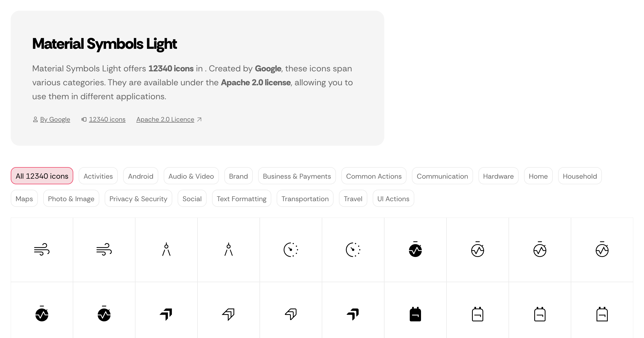This screenshot has width=644, height=338.
Task: Enable the Activities category filter
Action: click(x=98, y=176)
